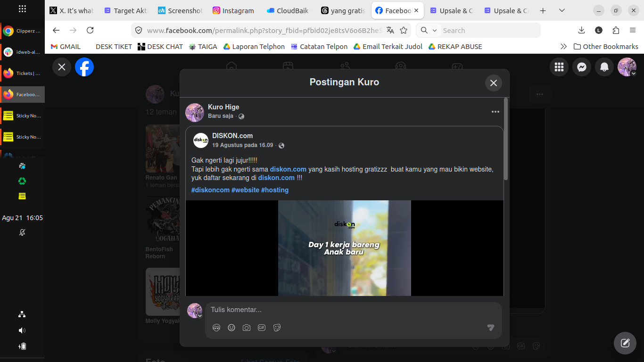This screenshot has height=362, width=644.
Task: Toggle the muted notifications bell in the panel
Action: 22,232
